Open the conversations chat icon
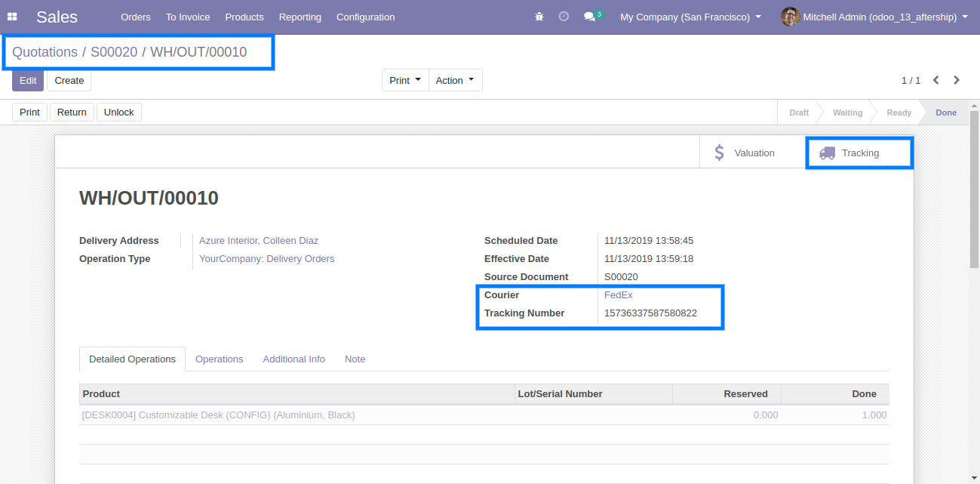This screenshot has width=980, height=484. click(x=594, y=16)
